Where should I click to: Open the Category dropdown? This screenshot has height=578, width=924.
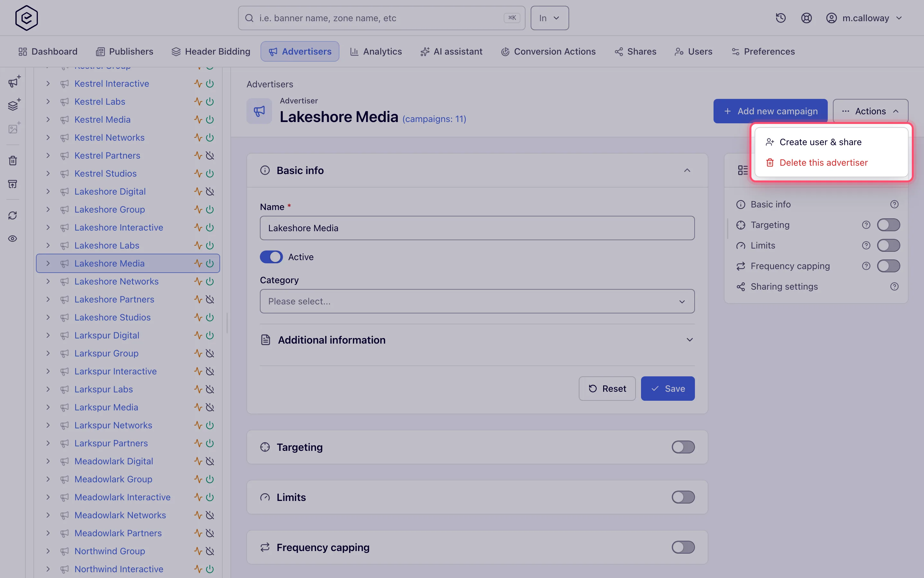pos(477,301)
